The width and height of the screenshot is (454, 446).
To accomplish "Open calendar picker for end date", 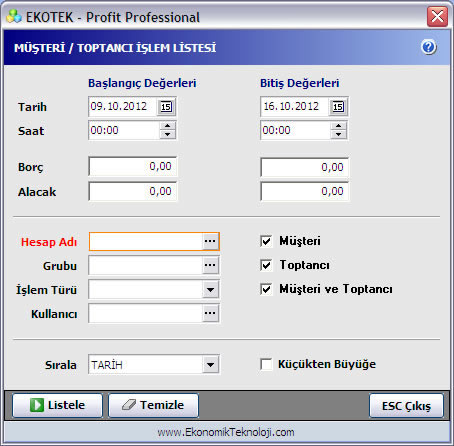I will click(x=338, y=107).
